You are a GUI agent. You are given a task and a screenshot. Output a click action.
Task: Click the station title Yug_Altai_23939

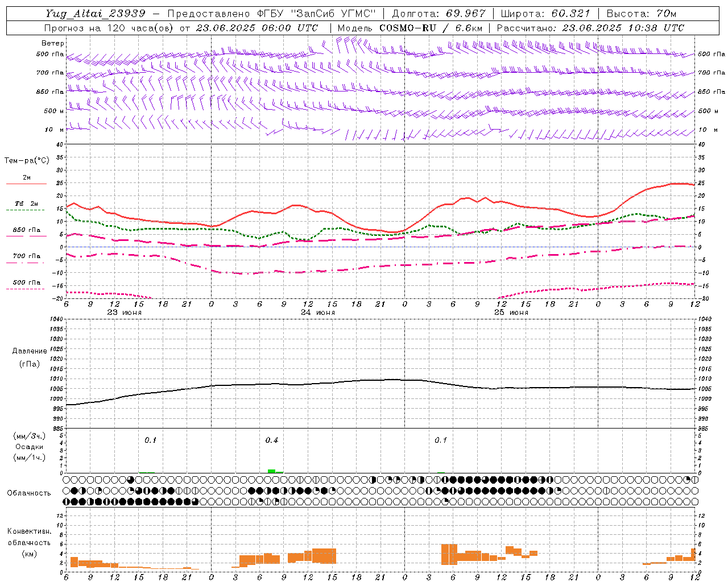pyautogui.click(x=96, y=14)
